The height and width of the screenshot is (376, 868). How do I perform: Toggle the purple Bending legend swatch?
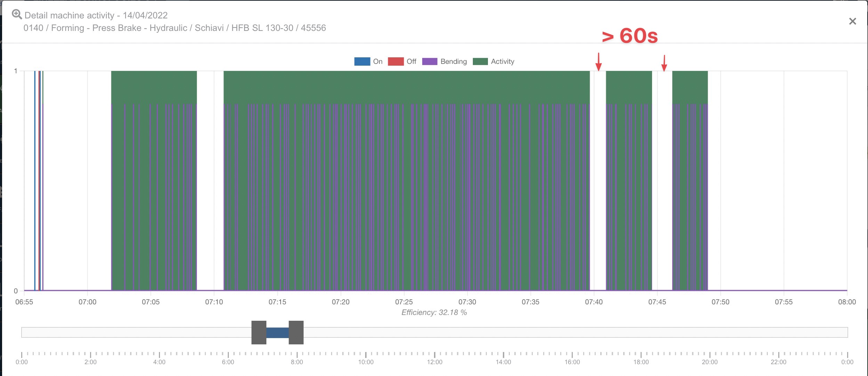pos(429,62)
